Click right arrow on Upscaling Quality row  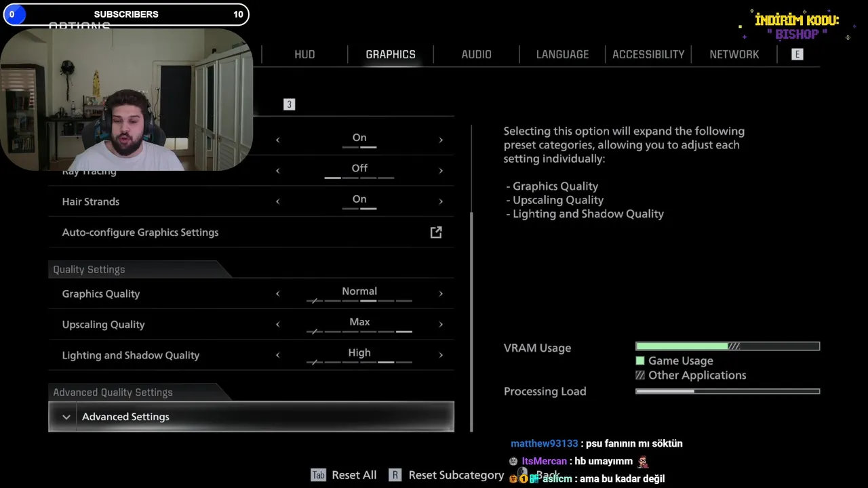441,324
